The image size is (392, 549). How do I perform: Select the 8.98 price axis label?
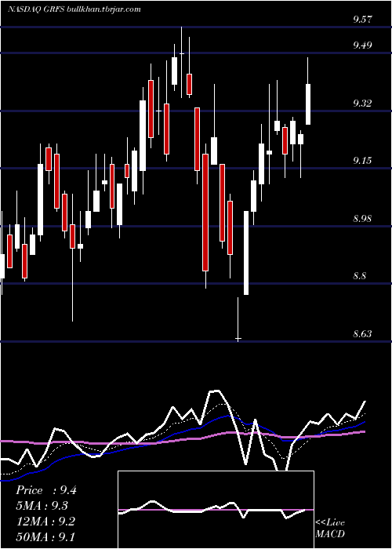point(362,219)
